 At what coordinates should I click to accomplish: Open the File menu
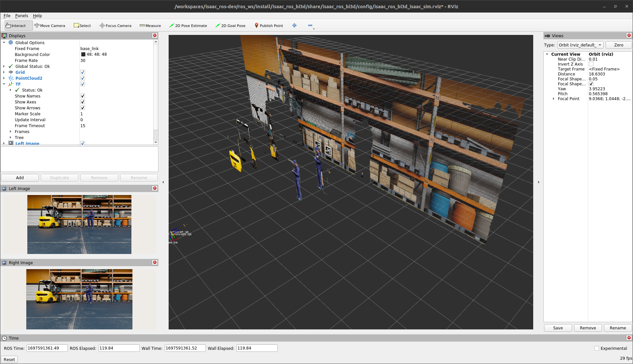click(7, 15)
